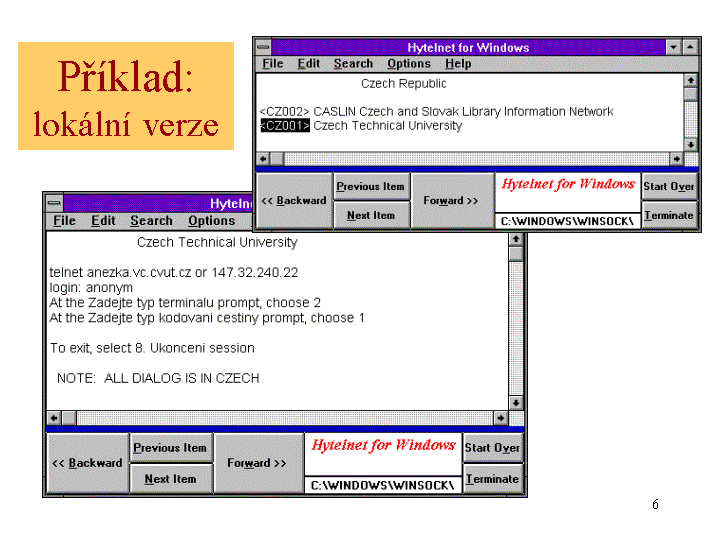Click Previous Item in front Czech Republic window

(x=371, y=186)
